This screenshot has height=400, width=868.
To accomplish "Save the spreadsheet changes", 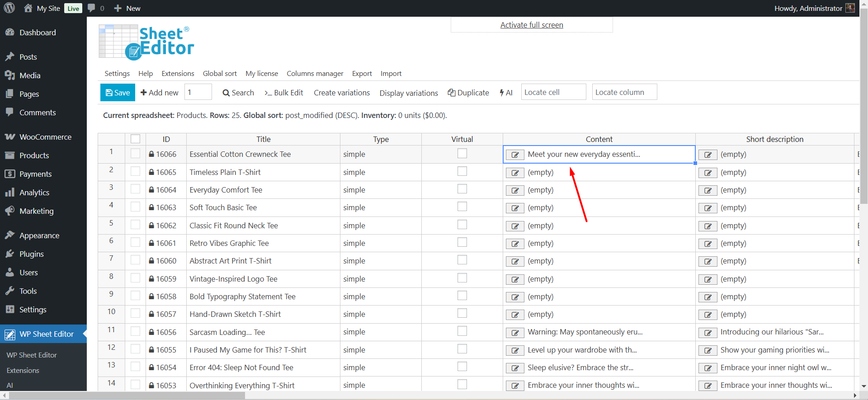I will (118, 92).
